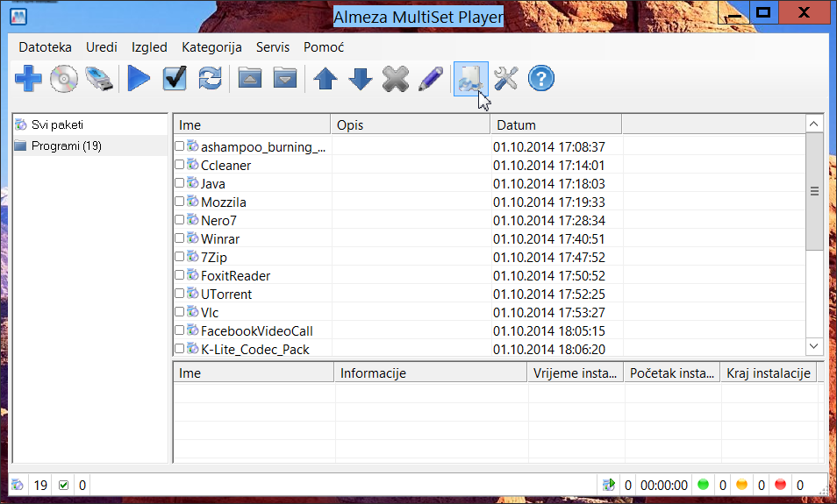Click the package list scrollbar up arrow
This screenshot has height=504, width=837.
[813, 124]
